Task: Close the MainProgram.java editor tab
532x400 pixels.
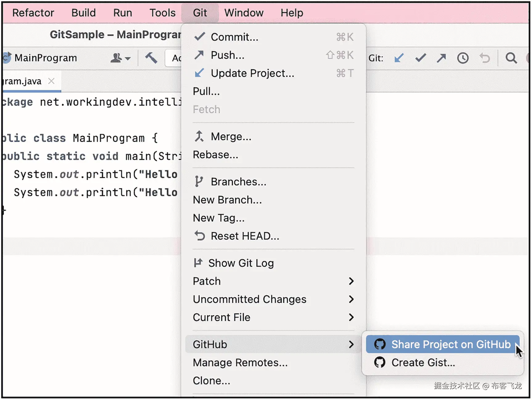Action: click(x=51, y=81)
